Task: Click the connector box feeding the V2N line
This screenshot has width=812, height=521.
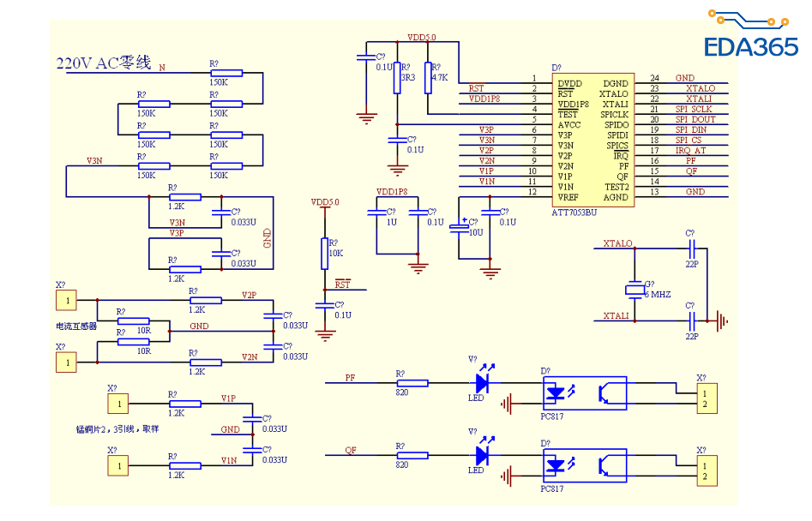Action: tap(66, 362)
